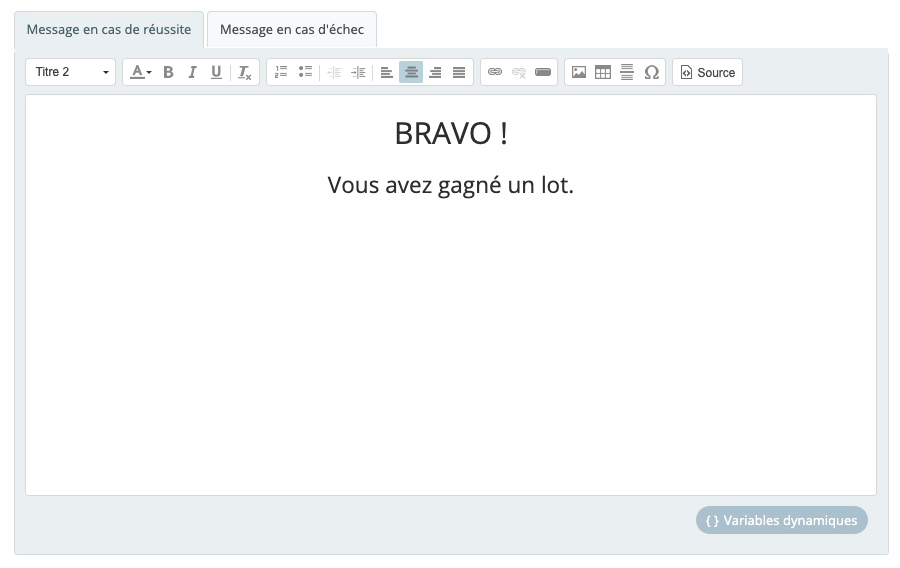Toggle underline formatting

(216, 72)
